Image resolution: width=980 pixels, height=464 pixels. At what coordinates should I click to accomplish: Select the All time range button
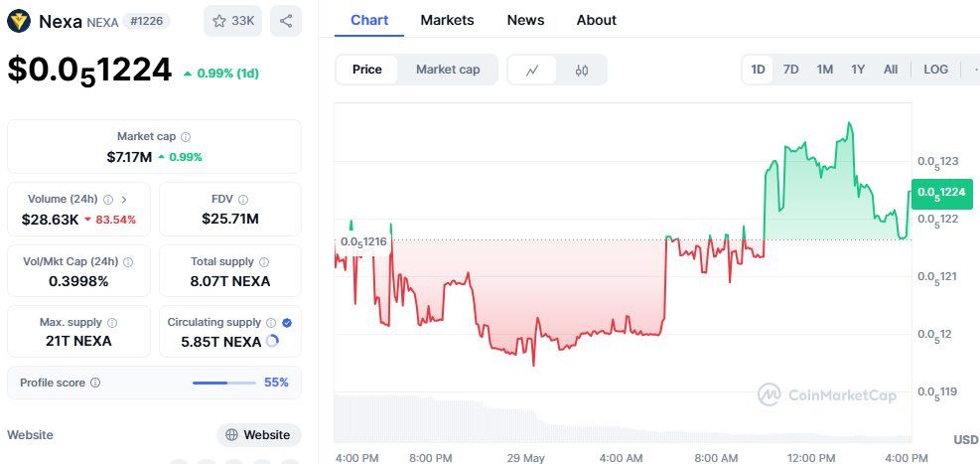point(891,70)
